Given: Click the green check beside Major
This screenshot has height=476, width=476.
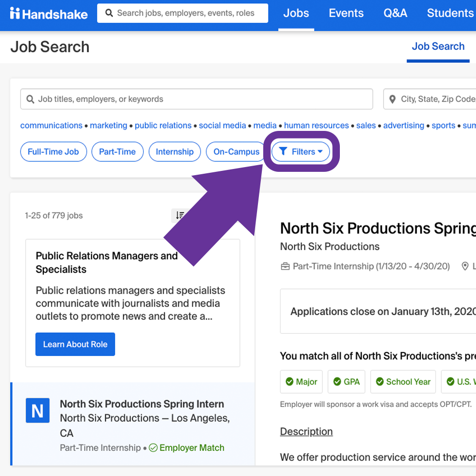Looking at the screenshot, I should (x=289, y=382).
